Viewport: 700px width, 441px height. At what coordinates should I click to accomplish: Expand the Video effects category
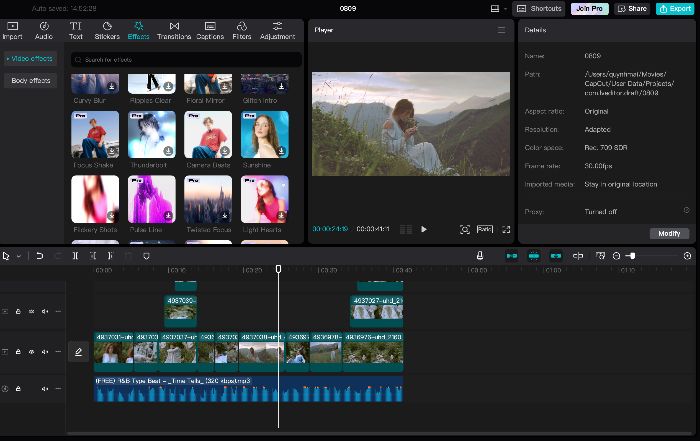point(30,58)
